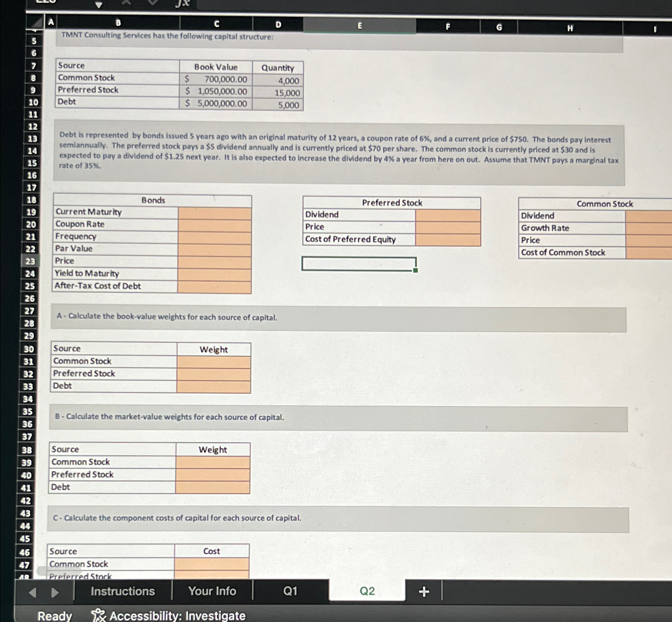Select the '1,050,000.00' book value cell
The height and width of the screenshot is (622, 672).
pos(216,91)
